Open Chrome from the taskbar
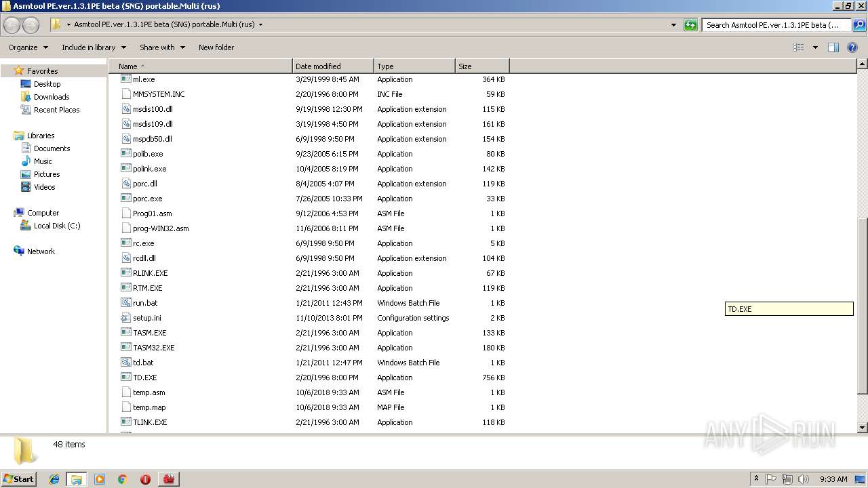Viewport: 868px width, 488px height. (122, 479)
